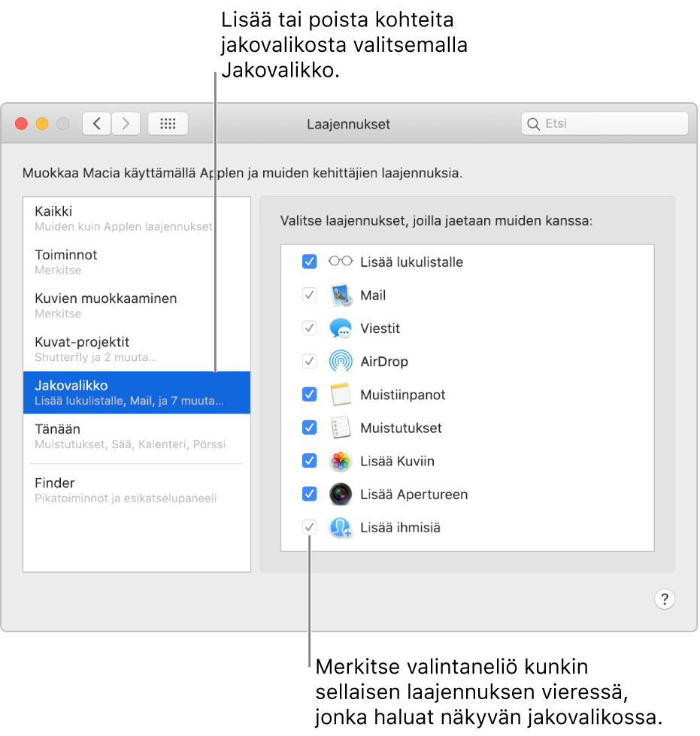Go back with the left chevron
This screenshot has width=700, height=736.
(97, 123)
